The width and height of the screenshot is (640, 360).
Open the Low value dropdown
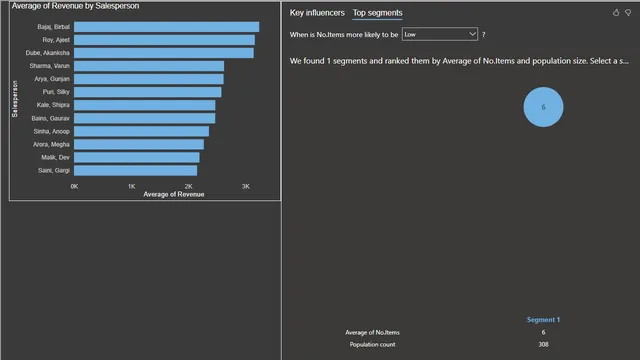(440, 34)
